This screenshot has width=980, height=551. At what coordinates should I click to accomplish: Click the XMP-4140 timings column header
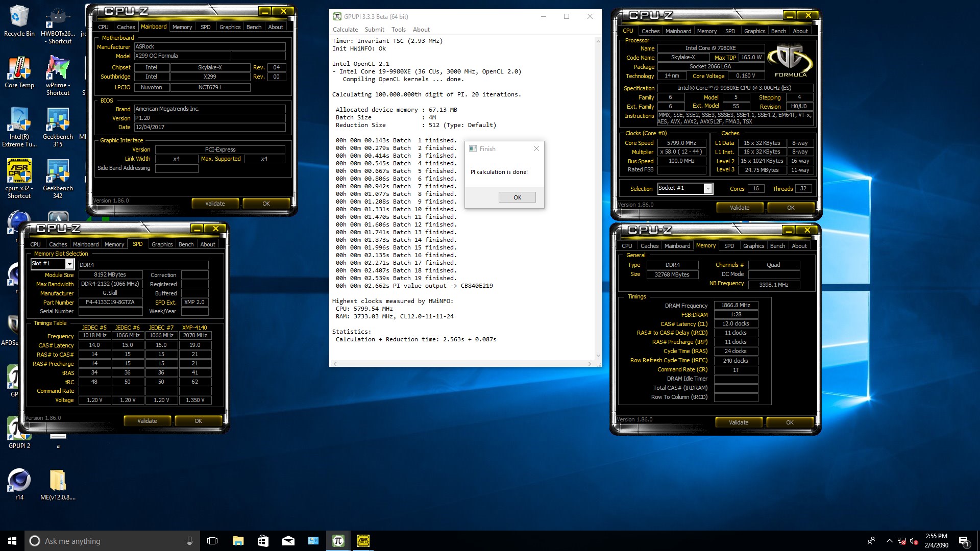(x=194, y=328)
